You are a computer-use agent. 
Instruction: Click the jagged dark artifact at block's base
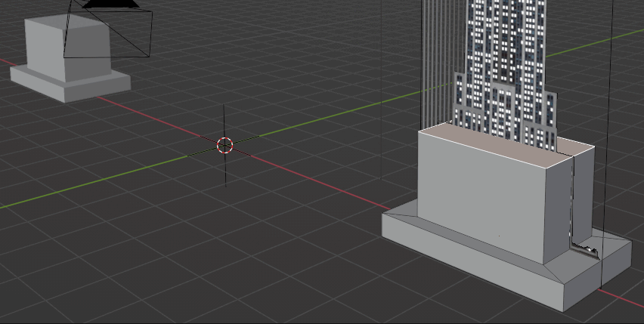(584, 249)
